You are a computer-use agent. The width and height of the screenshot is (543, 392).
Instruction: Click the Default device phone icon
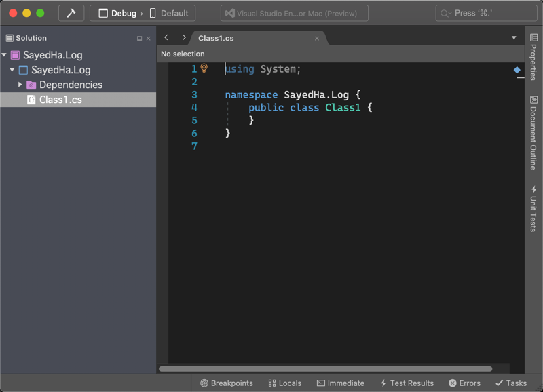pyautogui.click(x=153, y=13)
